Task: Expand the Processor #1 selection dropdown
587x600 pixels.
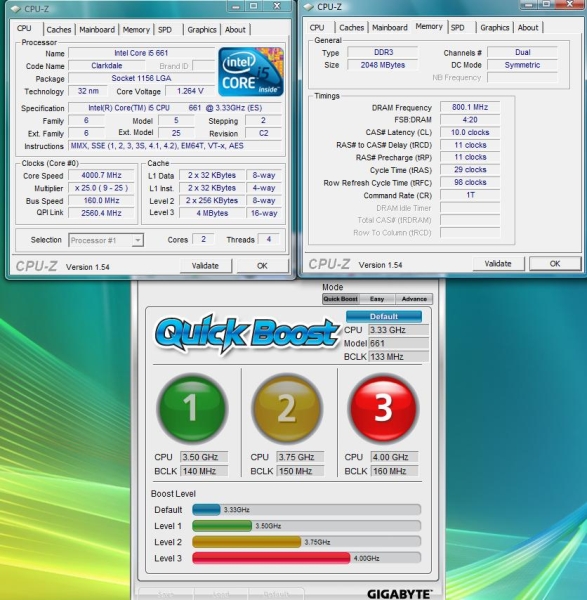Action: [137, 240]
